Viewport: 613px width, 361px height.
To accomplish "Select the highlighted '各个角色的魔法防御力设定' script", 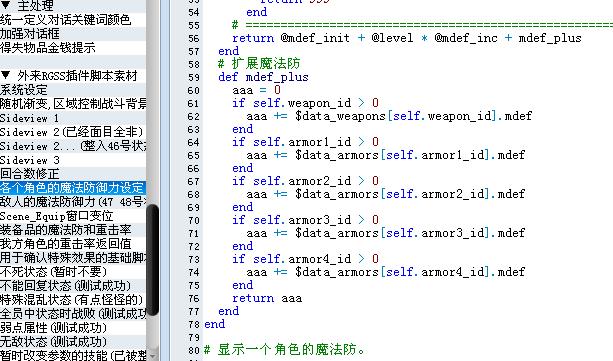I will pos(73,188).
